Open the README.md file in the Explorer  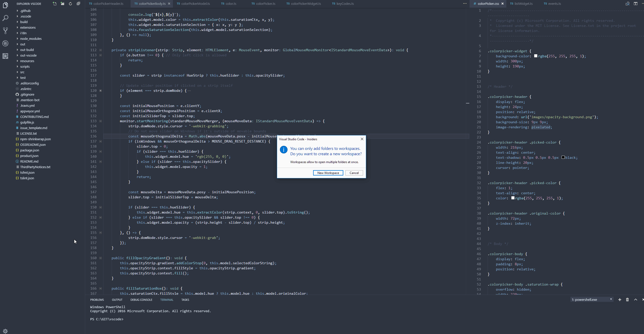coord(29,161)
